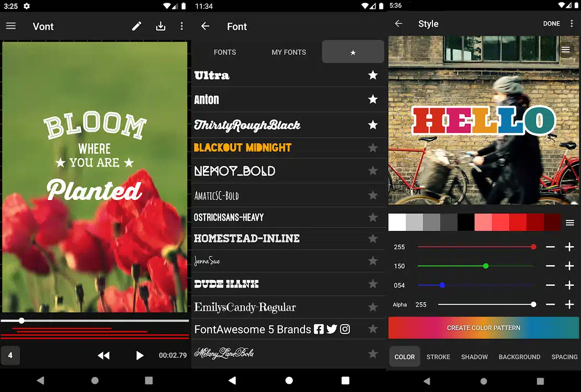Select the SHADOW tab
The width and height of the screenshot is (581, 392).
click(x=474, y=357)
